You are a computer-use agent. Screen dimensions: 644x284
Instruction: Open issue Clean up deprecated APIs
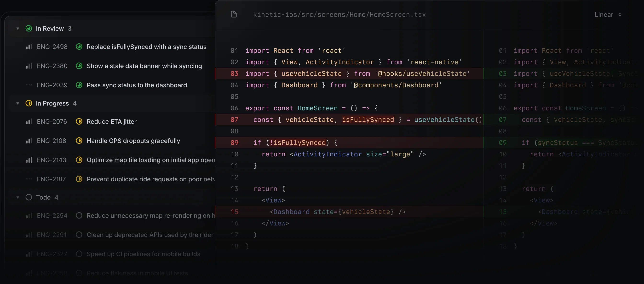[150, 235]
